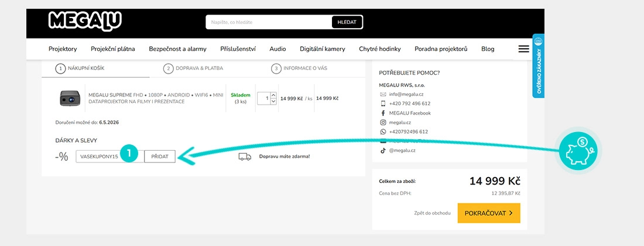Click Zpět do obchodu link
This screenshot has width=644, height=246.
pos(433,213)
